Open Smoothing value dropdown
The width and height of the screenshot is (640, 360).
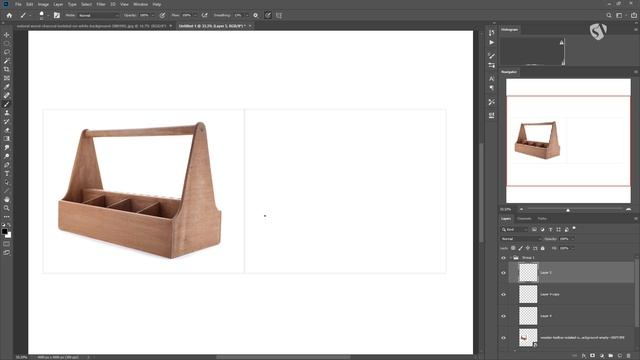click(247, 16)
